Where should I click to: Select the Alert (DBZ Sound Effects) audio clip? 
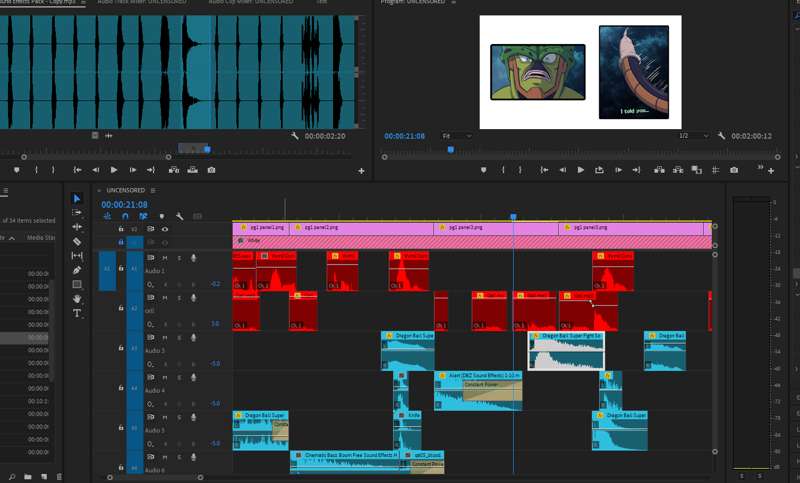pos(478,391)
